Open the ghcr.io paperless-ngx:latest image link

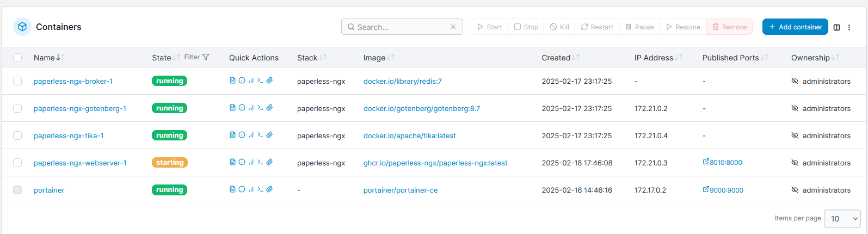[x=435, y=163]
